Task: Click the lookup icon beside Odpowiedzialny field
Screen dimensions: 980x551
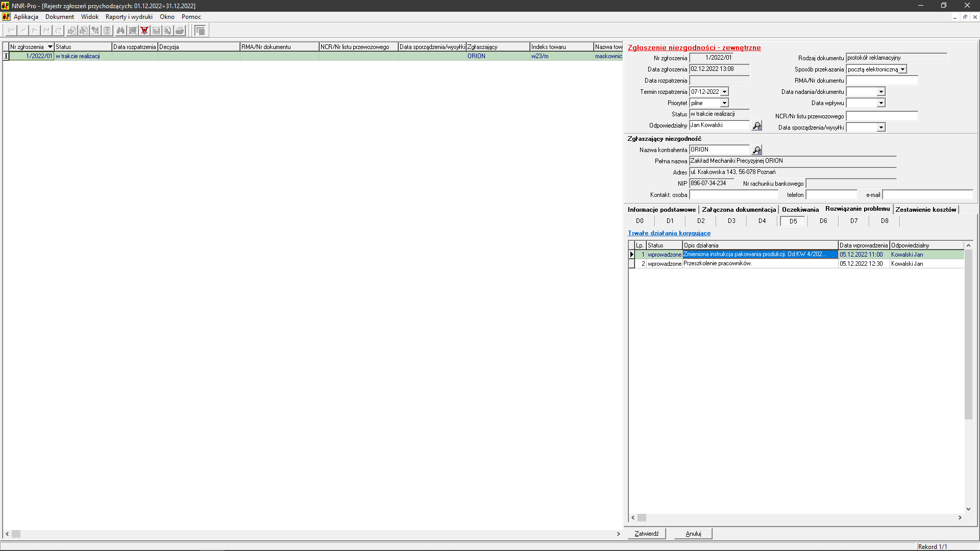Action: 757,126
